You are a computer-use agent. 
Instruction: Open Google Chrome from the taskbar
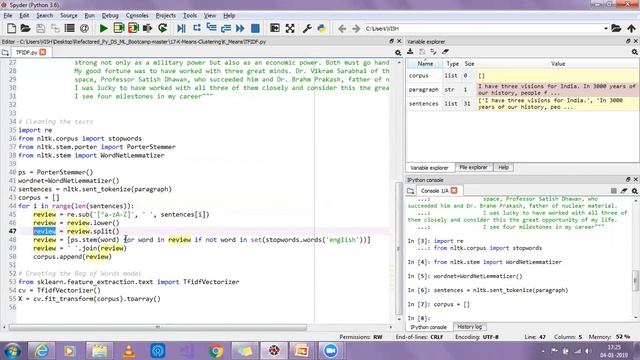(216, 351)
